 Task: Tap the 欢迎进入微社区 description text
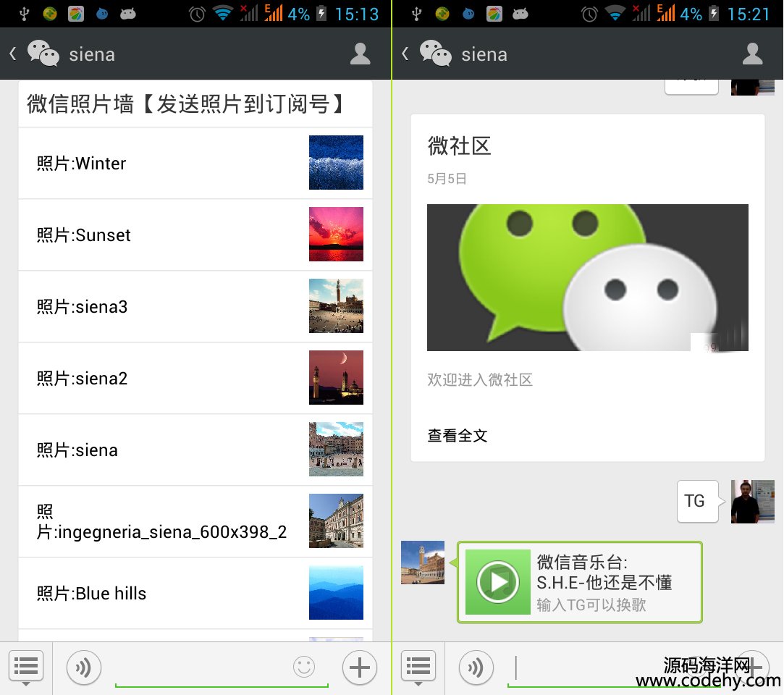pos(480,380)
